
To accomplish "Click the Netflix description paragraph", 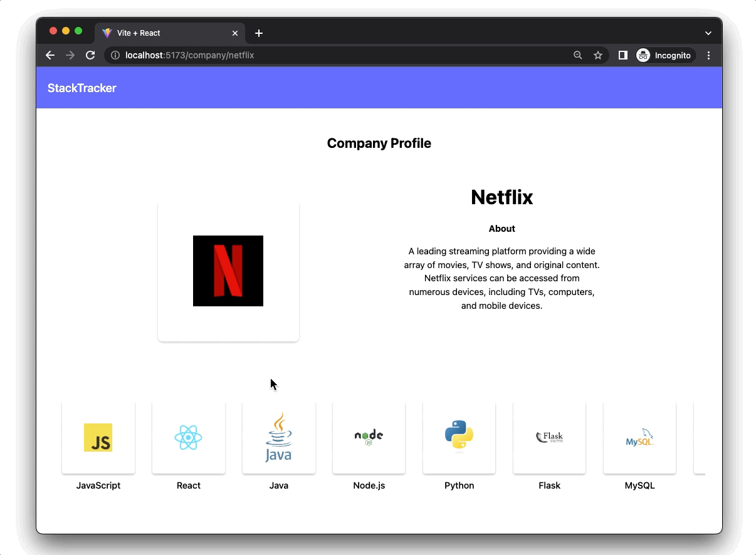I will (502, 278).
